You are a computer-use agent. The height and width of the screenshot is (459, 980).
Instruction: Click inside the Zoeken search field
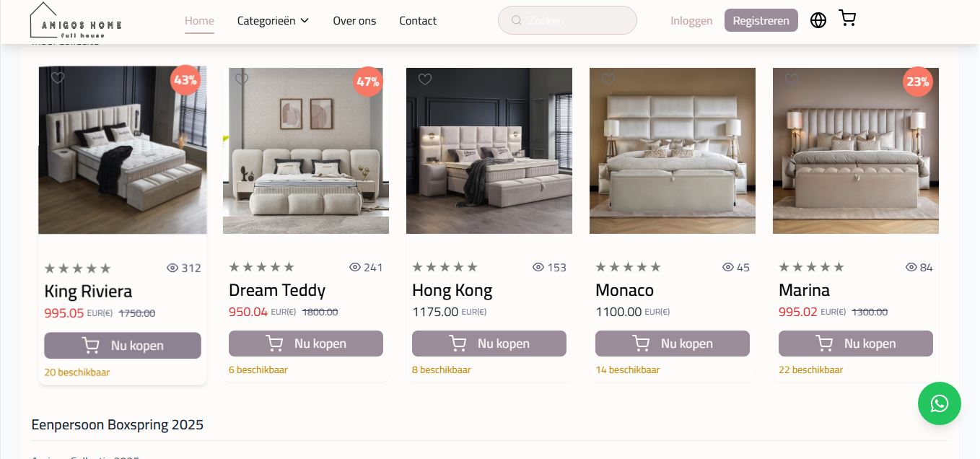(567, 20)
